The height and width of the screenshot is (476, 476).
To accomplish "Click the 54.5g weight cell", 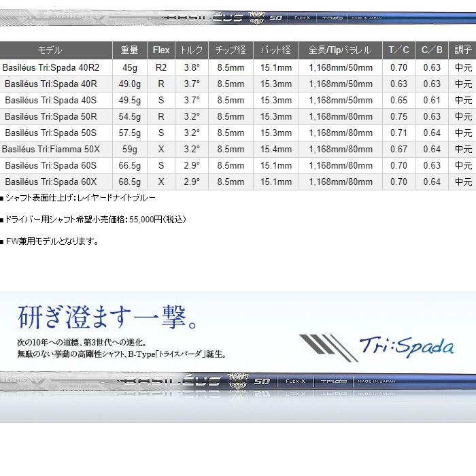I will tap(130, 117).
